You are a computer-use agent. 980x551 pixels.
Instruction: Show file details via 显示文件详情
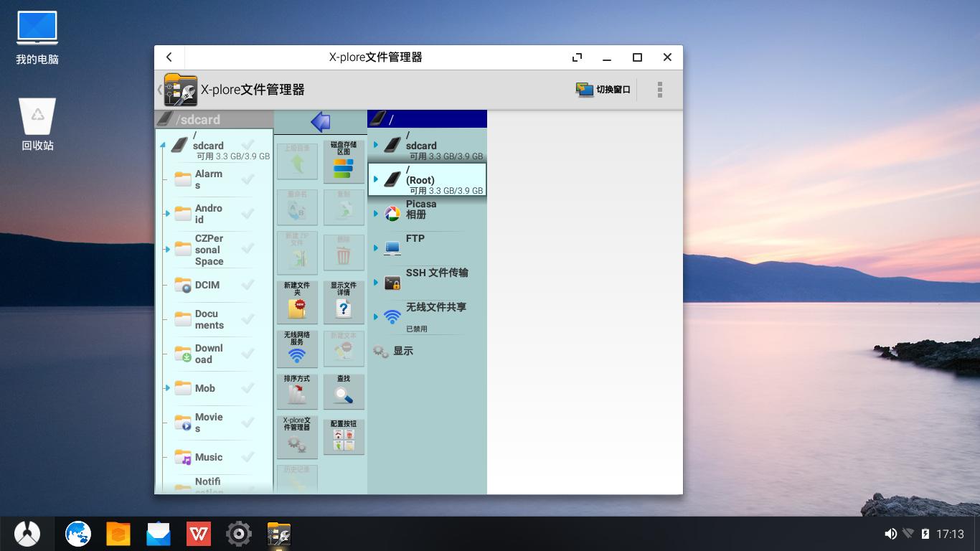(344, 301)
